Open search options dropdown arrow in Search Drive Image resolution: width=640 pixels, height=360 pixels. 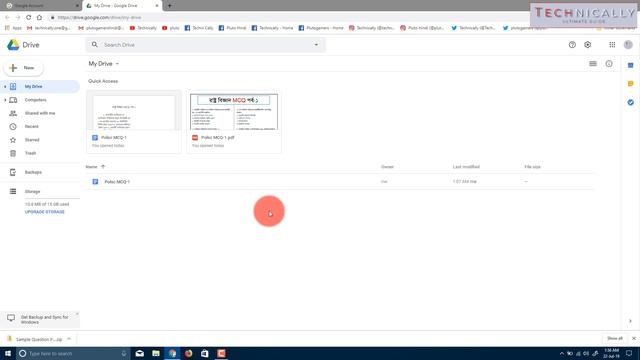(316, 45)
